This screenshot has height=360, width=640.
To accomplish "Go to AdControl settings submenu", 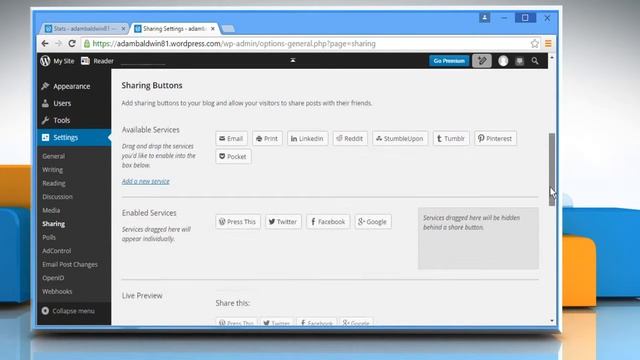I will pos(57,251).
